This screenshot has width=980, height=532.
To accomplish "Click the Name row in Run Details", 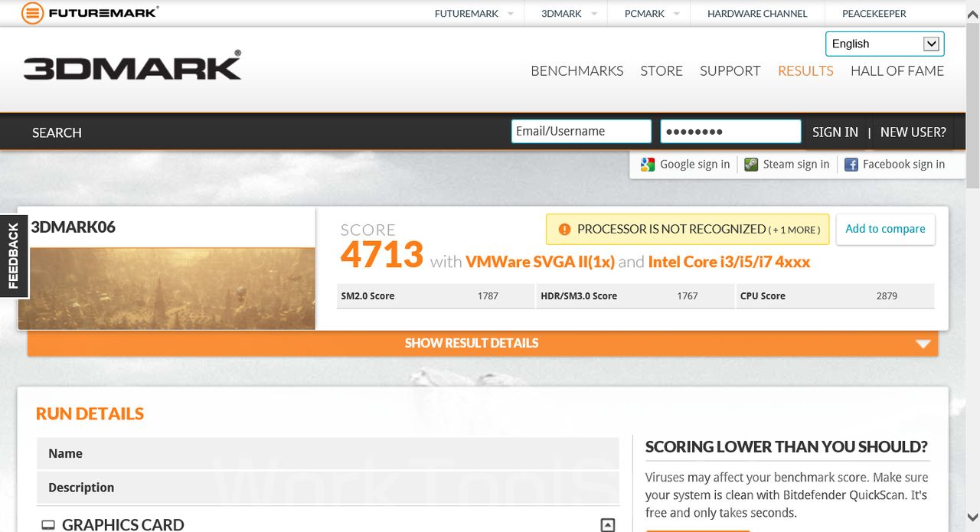I will click(x=328, y=453).
